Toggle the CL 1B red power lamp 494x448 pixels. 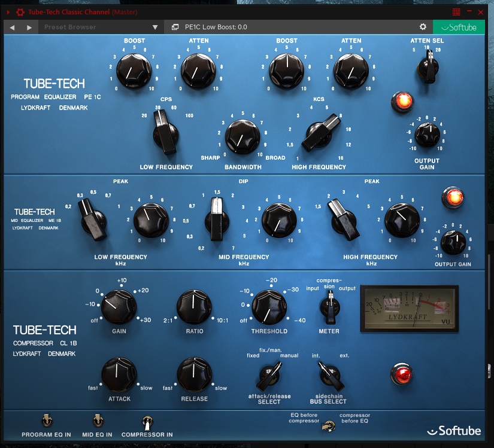402,374
